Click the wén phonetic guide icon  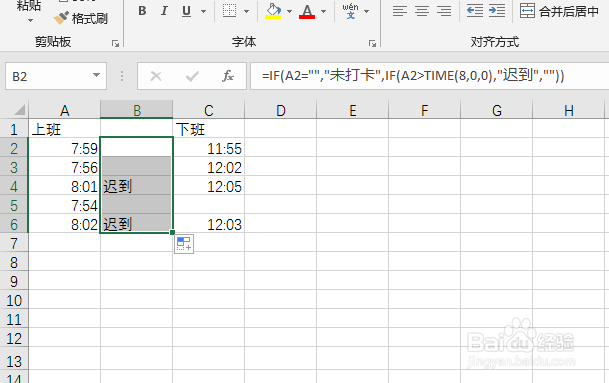(350, 11)
